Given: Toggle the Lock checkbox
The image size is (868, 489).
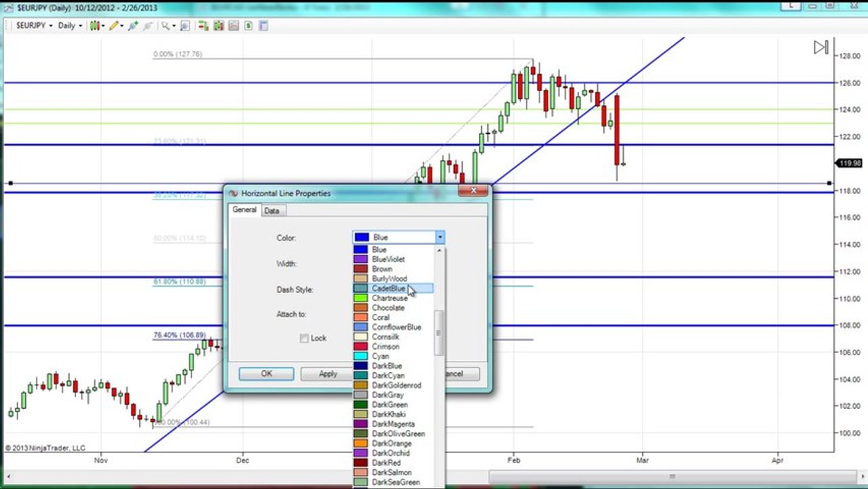Looking at the screenshot, I should pos(304,338).
